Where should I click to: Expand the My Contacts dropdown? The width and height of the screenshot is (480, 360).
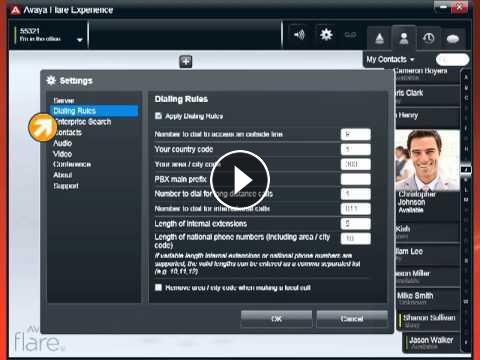pyautogui.click(x=390, y=60)
